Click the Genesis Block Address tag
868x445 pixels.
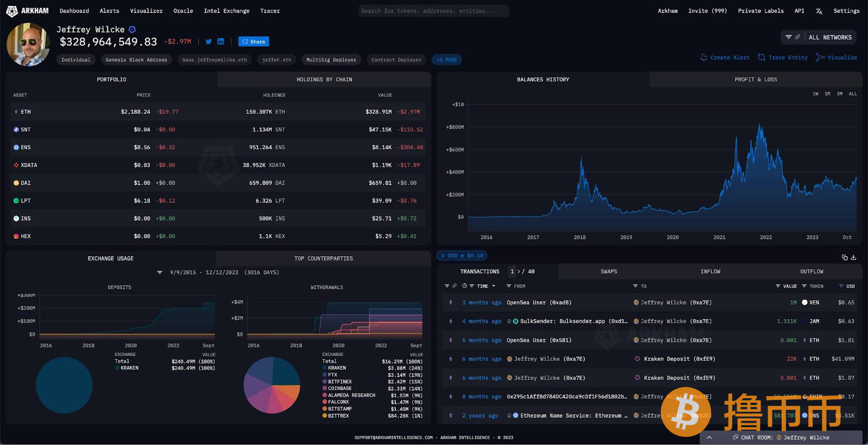click(x=136, y=60)
